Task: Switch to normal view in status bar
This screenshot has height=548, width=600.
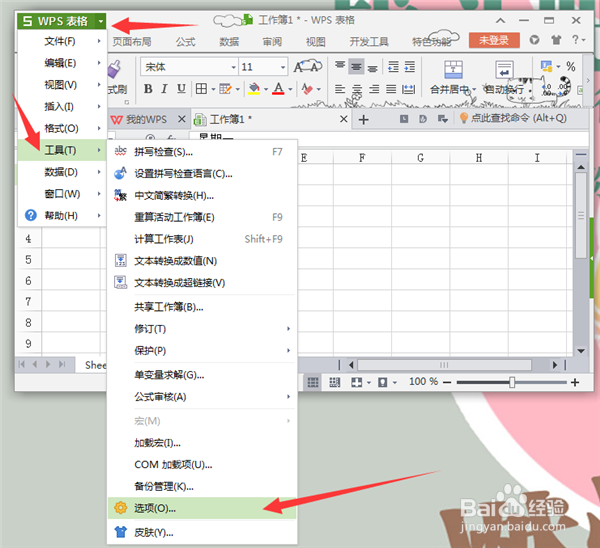Action: point(313,382)
